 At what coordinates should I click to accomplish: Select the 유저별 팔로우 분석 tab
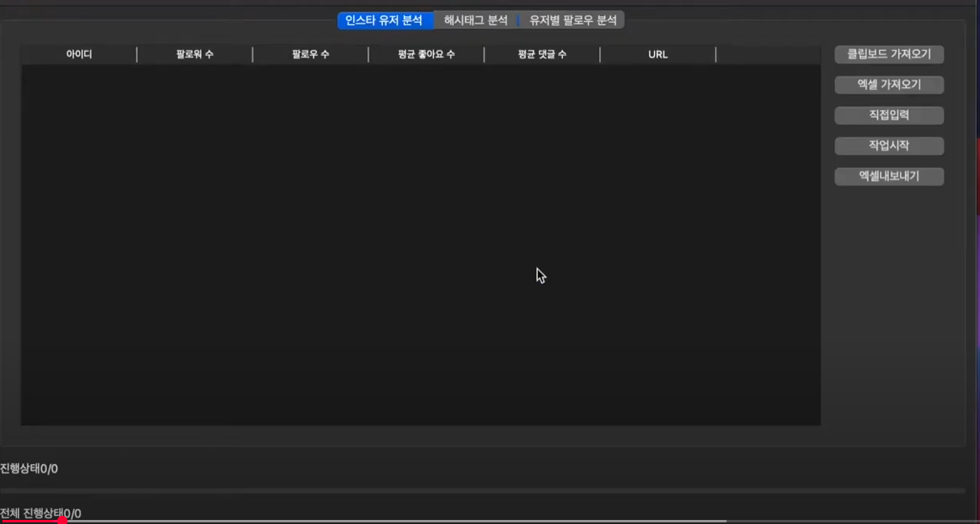coord(573,20)
